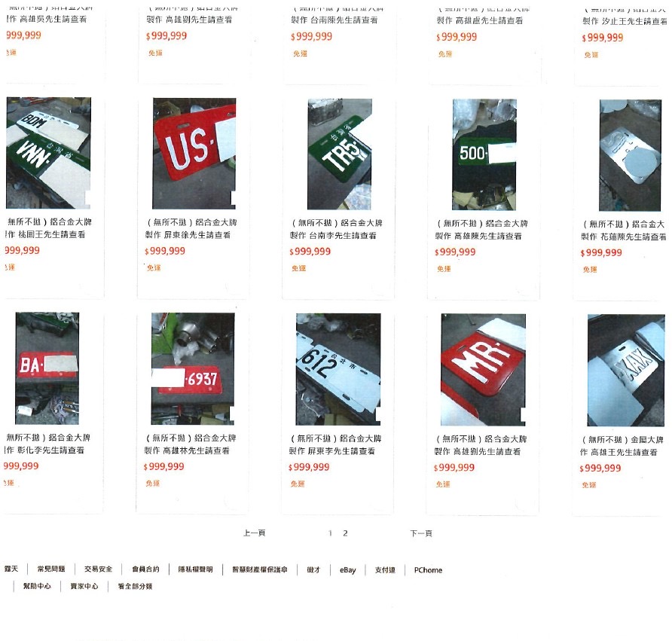
Task: Open the 幫助中心 help center link
Action: [37, 586]
